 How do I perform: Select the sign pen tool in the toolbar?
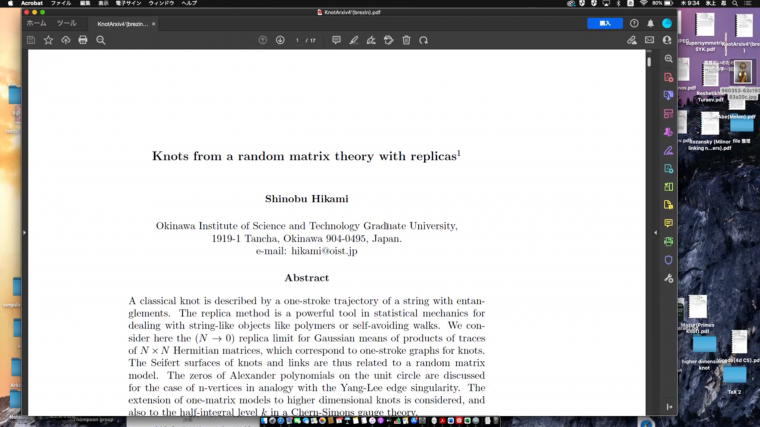[371, 40]
